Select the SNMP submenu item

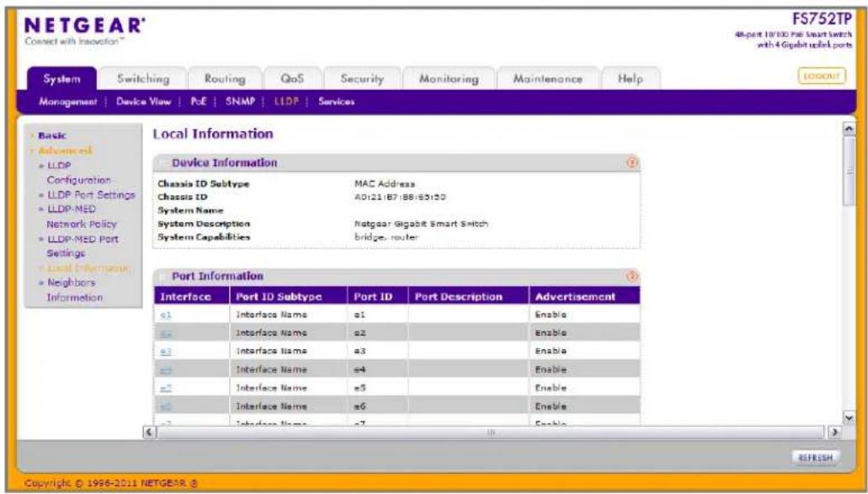click(240, 101)
